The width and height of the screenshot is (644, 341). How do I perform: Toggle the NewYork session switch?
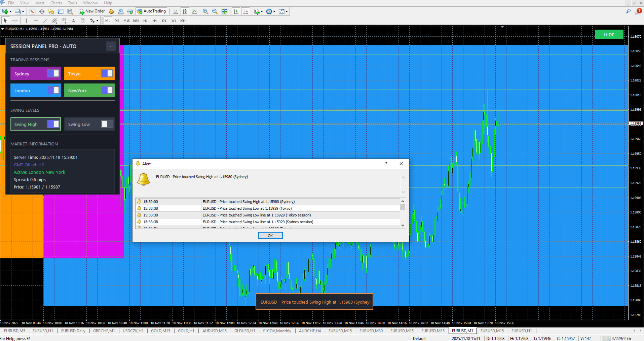point(107,90)
